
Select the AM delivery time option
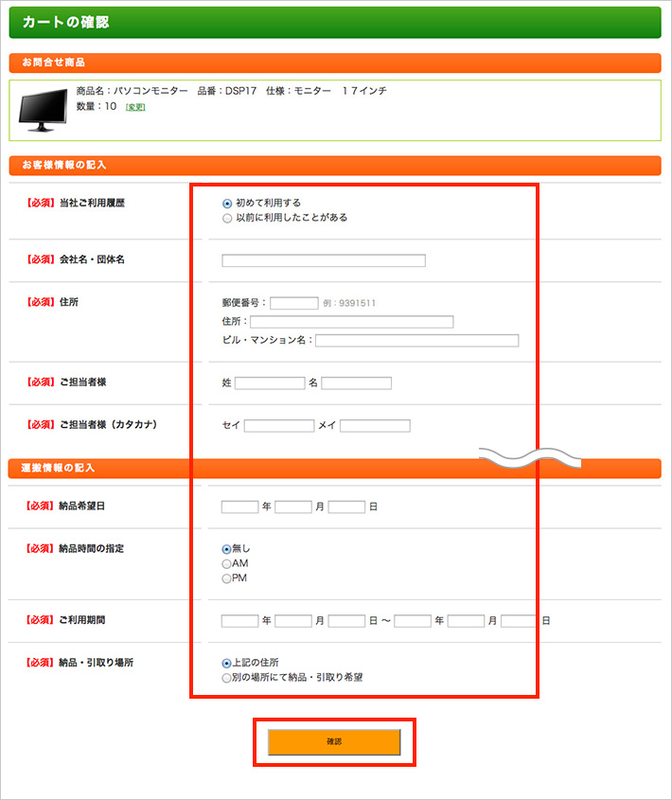pos(226,564)
